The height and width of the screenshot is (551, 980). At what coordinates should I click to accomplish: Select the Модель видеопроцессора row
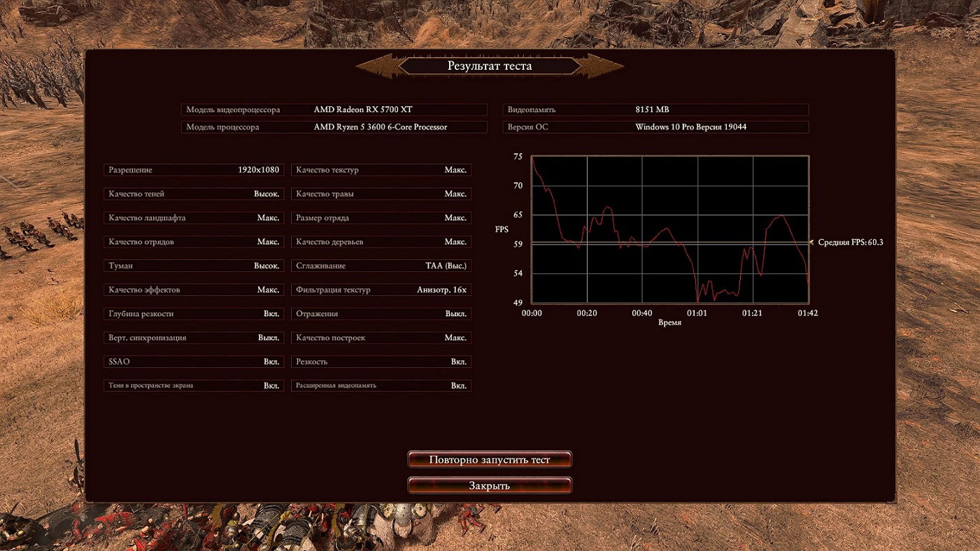point(334,110)
